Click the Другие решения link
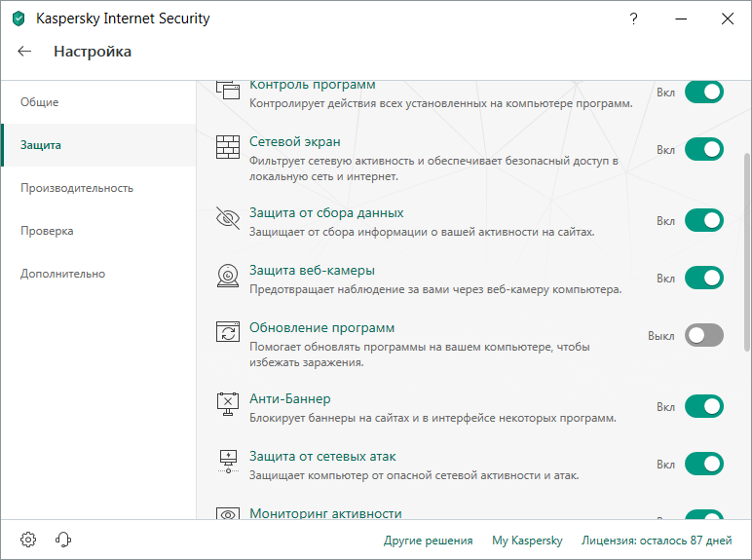The image size is (752, 560). pyautogui.click(x=428, y=541)
